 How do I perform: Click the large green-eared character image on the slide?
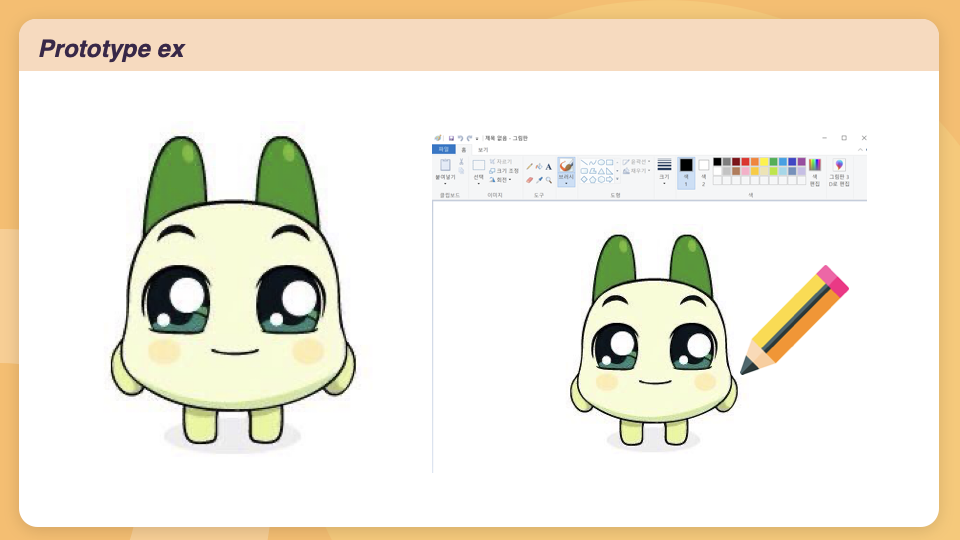pos(233,294)
